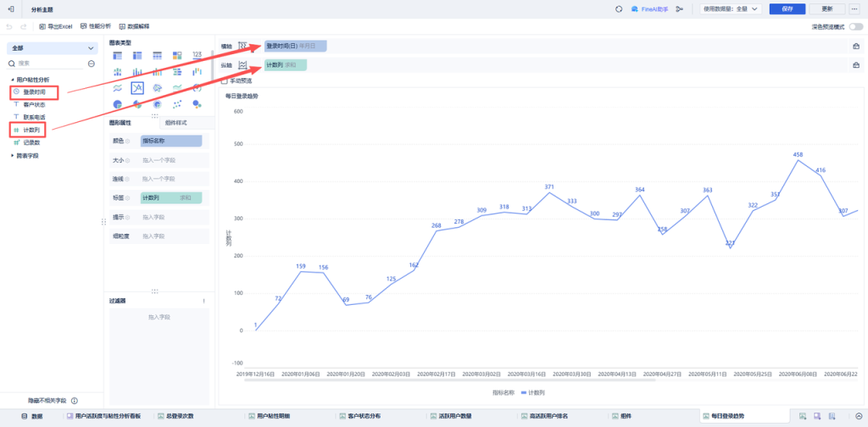This screenshot has width=868, height=427.
Task: Choose the pie chart type icon
Action: pos(117,104)
